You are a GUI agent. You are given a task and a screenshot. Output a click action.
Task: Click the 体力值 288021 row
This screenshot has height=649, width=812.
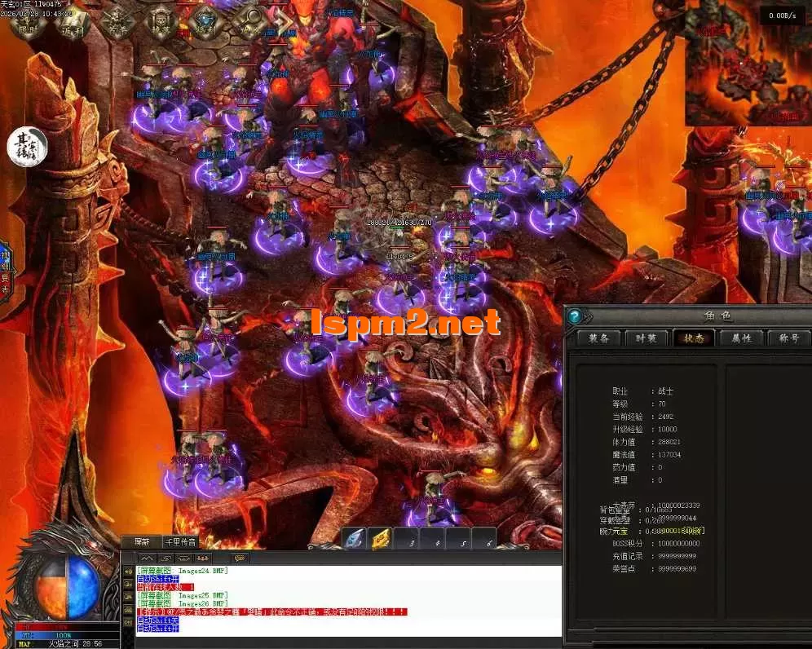coord(647,442)
